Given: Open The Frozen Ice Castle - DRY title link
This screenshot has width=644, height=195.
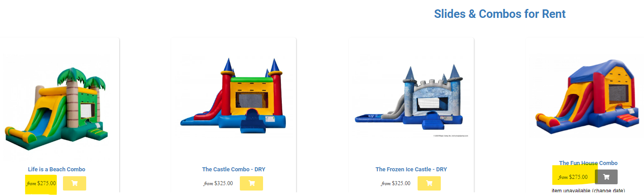Looking at the screenshot, I should coord(411,170).
